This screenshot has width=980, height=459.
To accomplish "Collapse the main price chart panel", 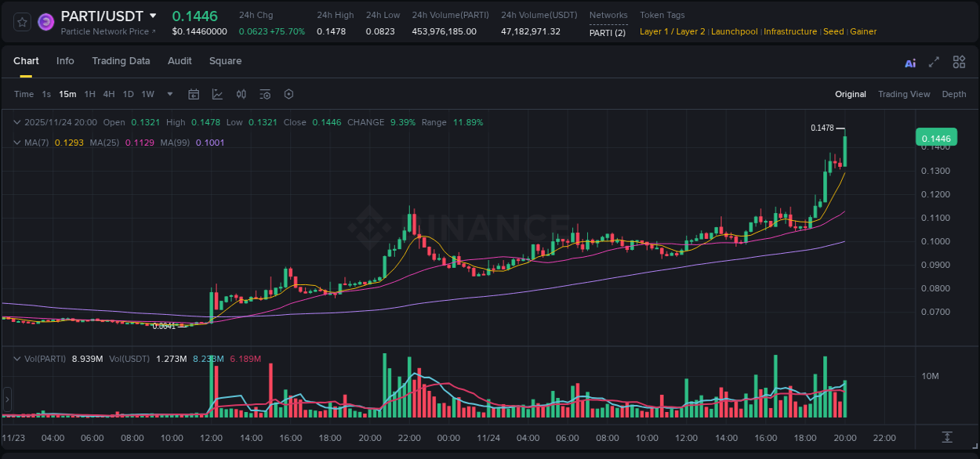I will pyautogui.click(x=16, y=122).
